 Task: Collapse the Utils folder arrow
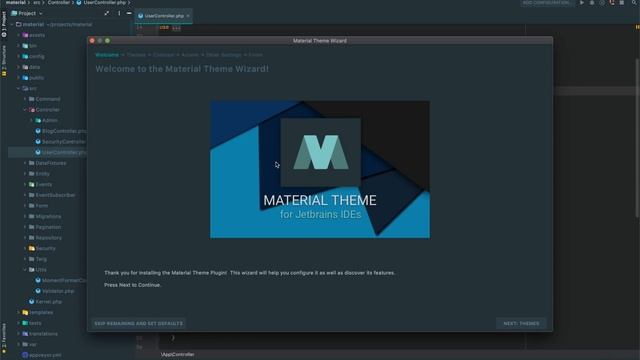25,269
